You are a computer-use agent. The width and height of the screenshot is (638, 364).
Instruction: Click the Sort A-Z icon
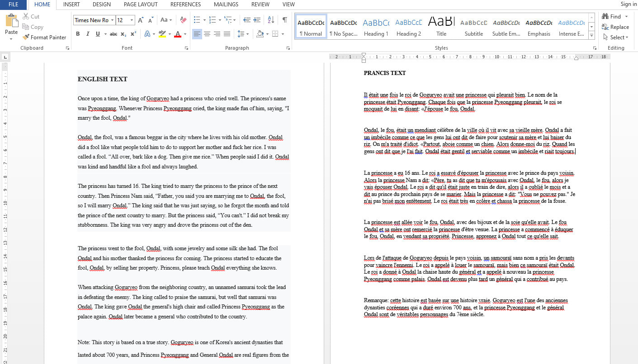coord(271,20)
